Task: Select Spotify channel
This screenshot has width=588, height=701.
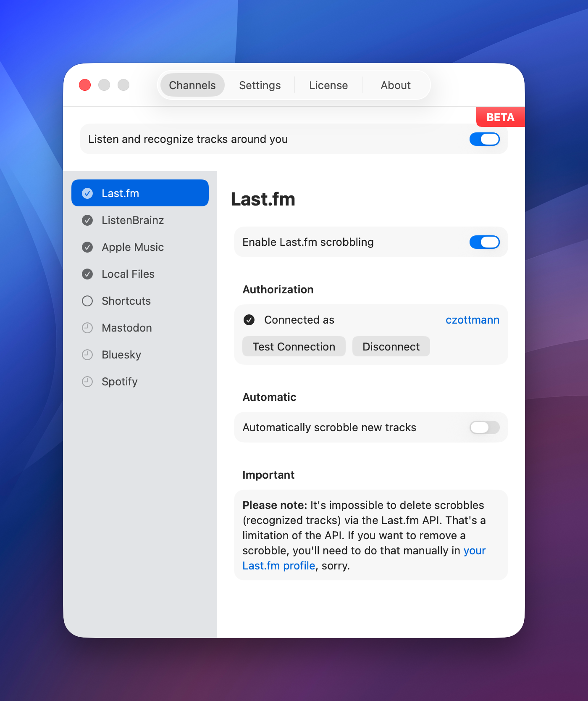Action: (140, 382)
